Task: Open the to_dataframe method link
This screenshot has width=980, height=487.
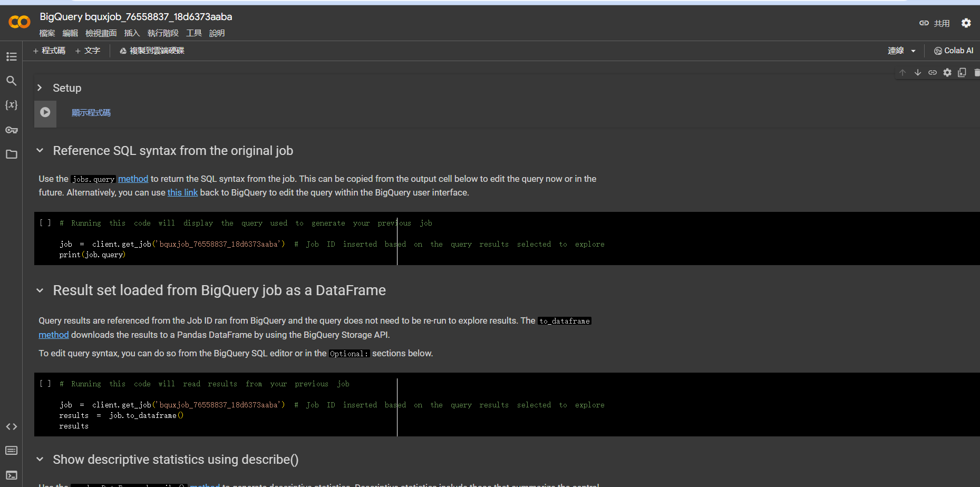Action: pyautogui.click(x=54, y=335)
